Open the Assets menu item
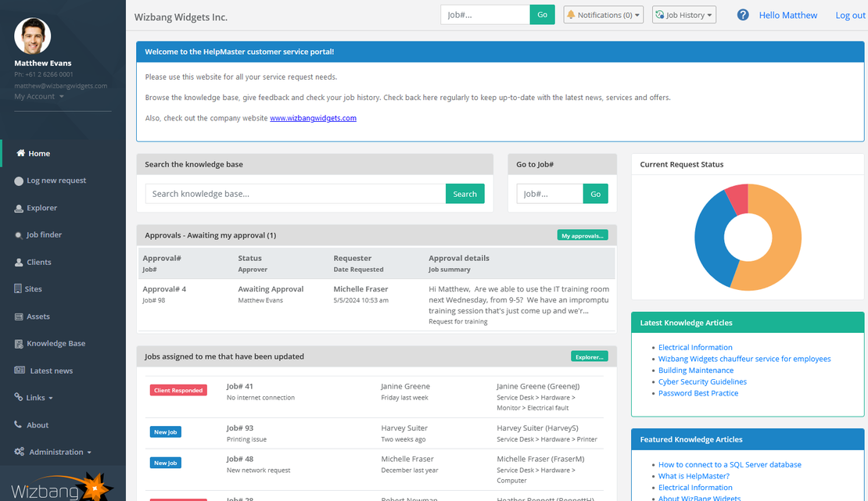 tap(38, 316)
